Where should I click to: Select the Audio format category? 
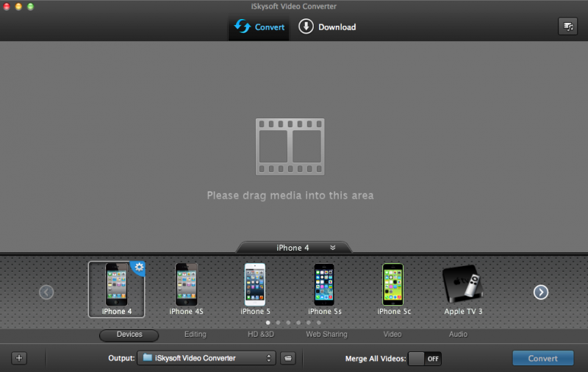pyautogui.click(x=458, y=335)
